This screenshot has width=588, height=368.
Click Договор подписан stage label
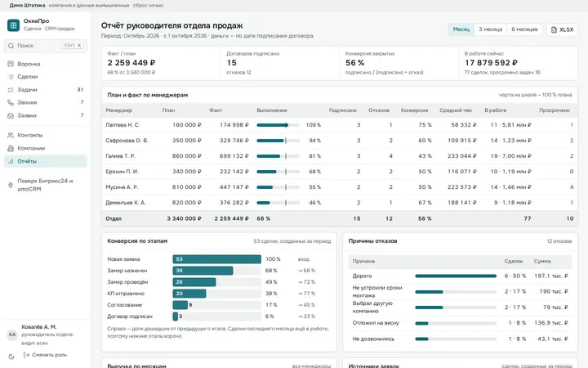click(130, 316)
